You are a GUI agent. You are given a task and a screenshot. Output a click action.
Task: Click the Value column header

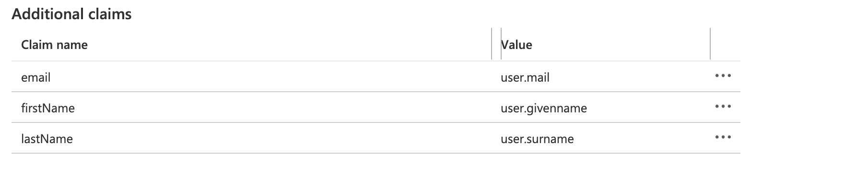[517, 45]
